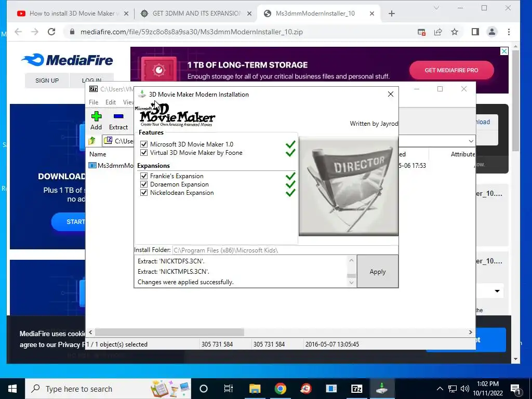Click SIGN UP on MediaFire

click(47, 81)
